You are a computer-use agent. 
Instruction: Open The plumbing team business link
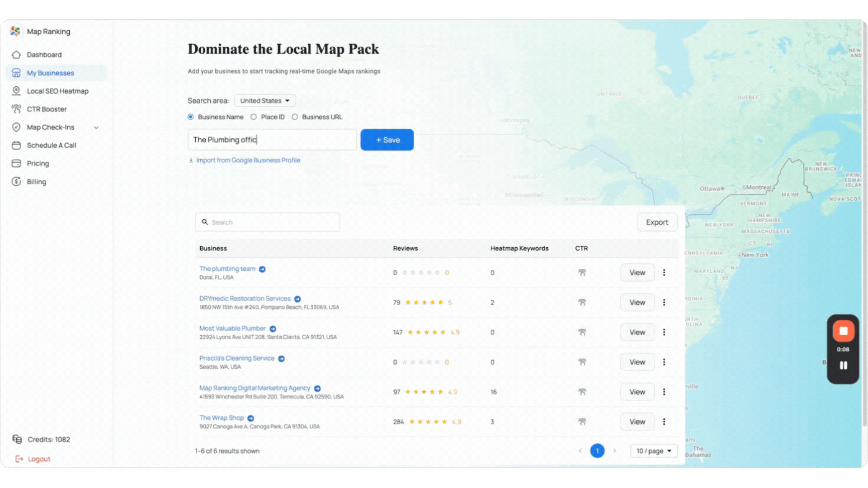[227, 268]
